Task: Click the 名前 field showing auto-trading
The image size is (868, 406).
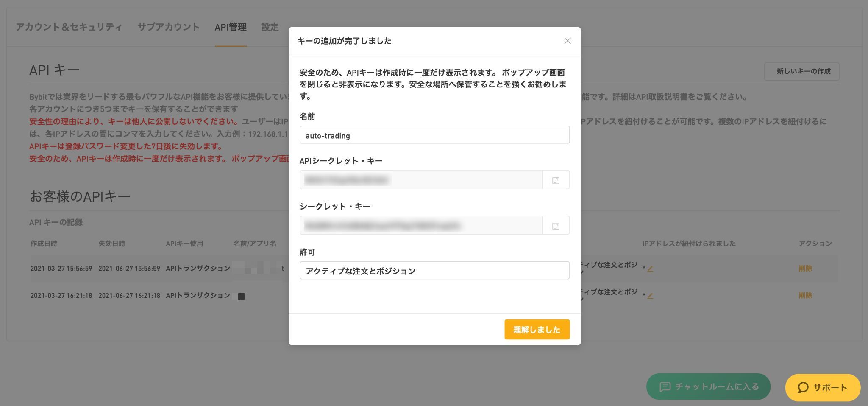Action: tap(434, 134)
